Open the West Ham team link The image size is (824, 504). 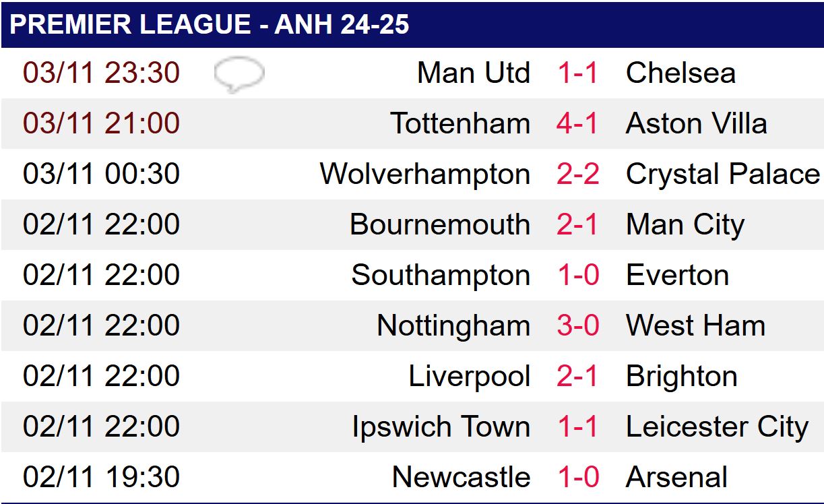(695, 325)
